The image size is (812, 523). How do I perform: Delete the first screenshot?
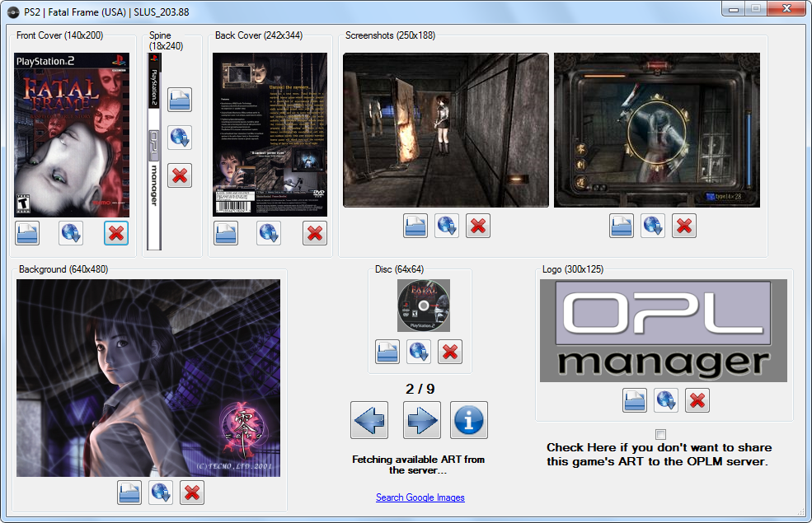pyautogui.click(x=478, y=226)
